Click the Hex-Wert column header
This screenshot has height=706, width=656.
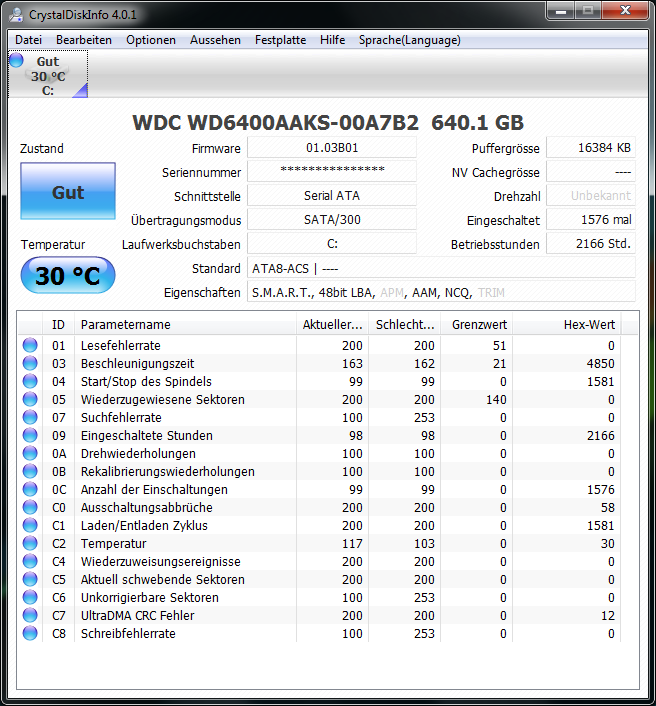566,325
